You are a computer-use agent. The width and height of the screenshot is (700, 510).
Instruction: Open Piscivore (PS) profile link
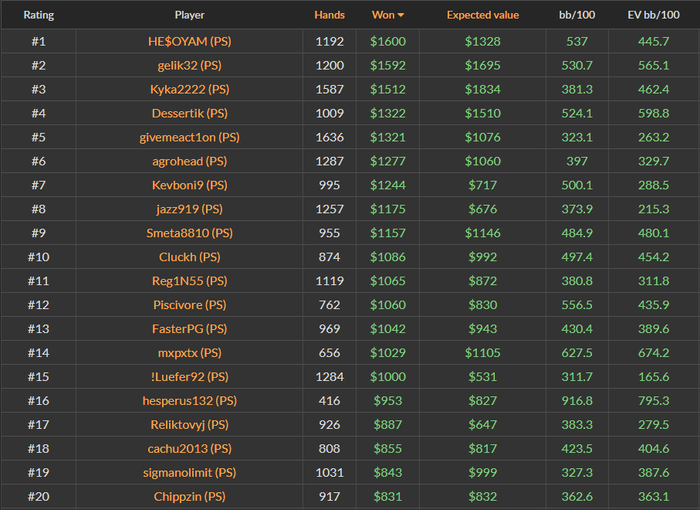(x=189, y=305)
